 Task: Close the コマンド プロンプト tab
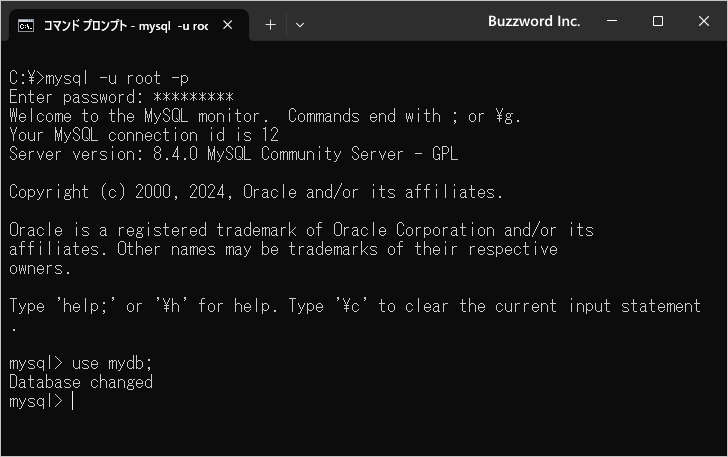pyautogui.click(x=228, y=25)
